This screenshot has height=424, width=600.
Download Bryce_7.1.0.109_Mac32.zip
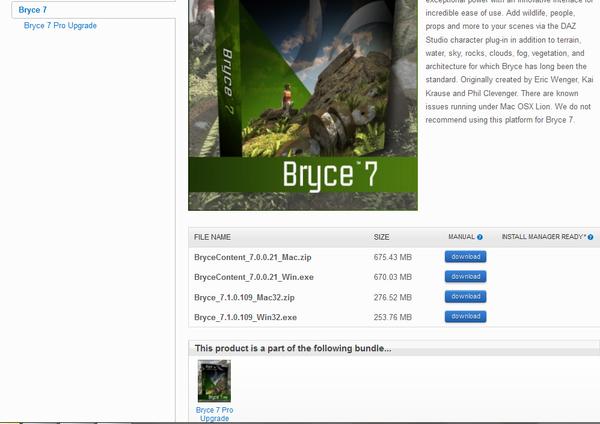point(465,297)
